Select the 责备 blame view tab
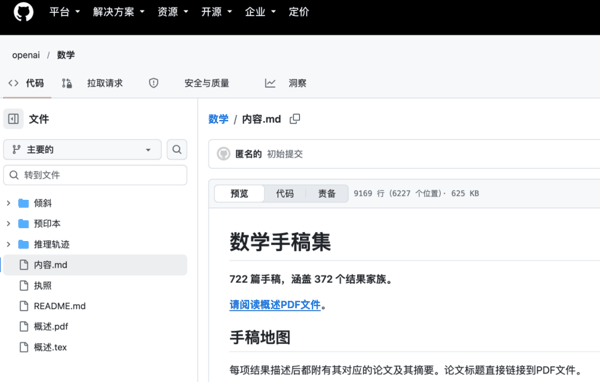 (x=327, y=194)
